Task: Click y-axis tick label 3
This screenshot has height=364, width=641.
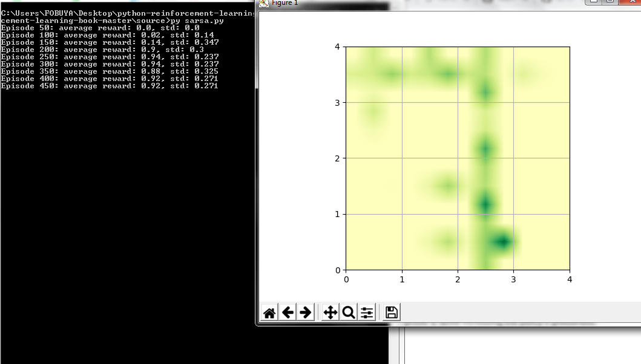Action: click(x=337, y=103)
